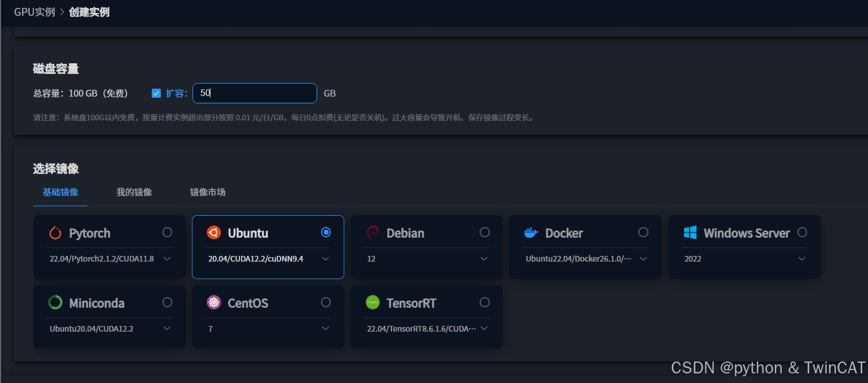
Task: Click the 创建实例 breadcrumb title
Action: point(89,12)
